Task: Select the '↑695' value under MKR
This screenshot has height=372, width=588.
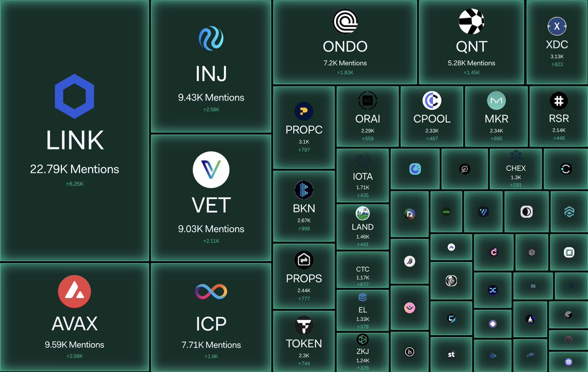Action: click(496, 139)
